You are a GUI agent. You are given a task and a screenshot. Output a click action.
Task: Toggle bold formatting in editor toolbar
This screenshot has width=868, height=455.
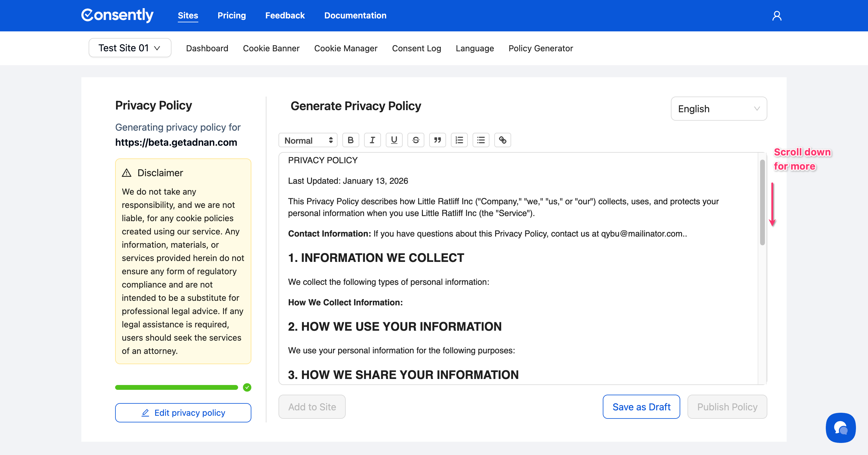pos(351,140)
